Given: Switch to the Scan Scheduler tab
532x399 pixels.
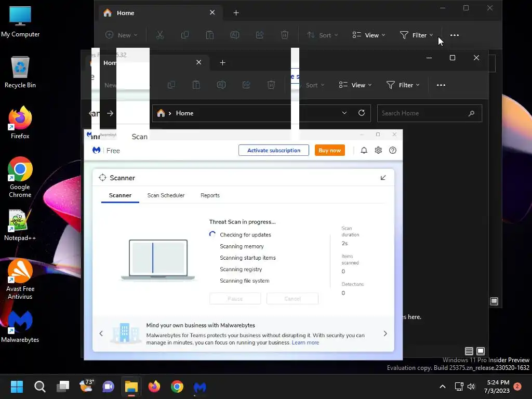Looking at the screenshot, I should tap(166, 195).
